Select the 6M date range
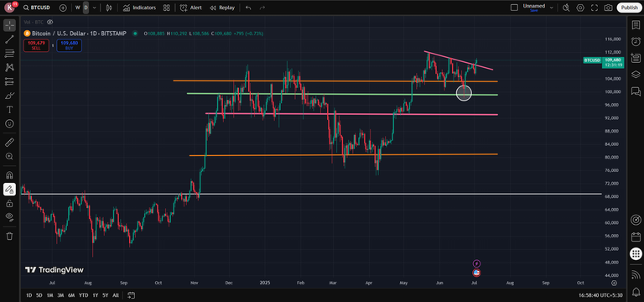The width and height of the screenshot is (644, 302). tap(71, 295)
